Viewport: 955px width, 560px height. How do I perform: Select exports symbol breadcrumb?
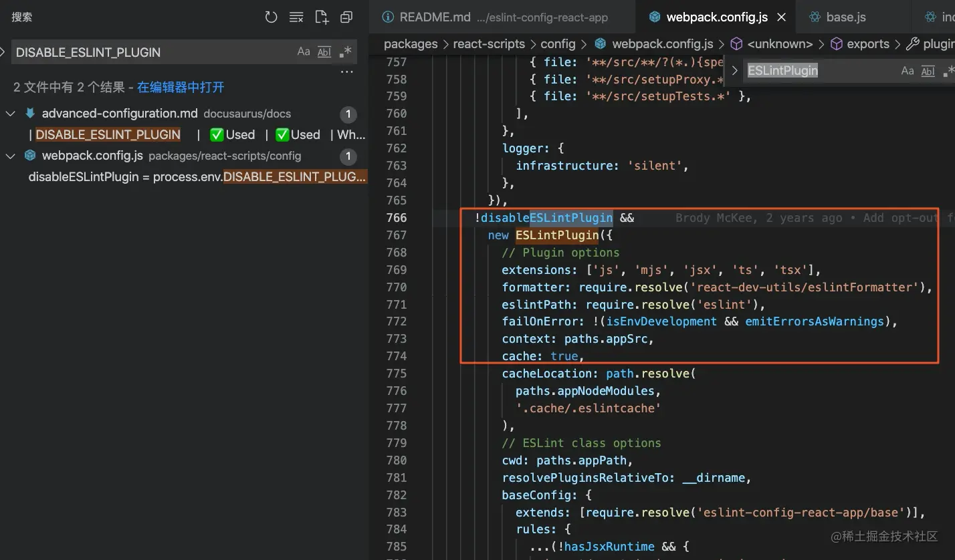(868, 44)
